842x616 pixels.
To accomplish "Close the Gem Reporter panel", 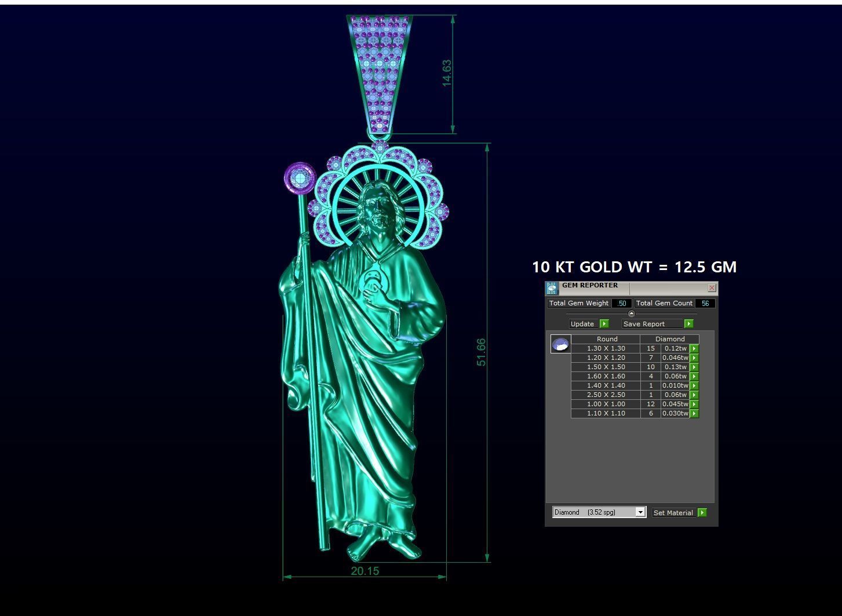I will tap(712, 288).
